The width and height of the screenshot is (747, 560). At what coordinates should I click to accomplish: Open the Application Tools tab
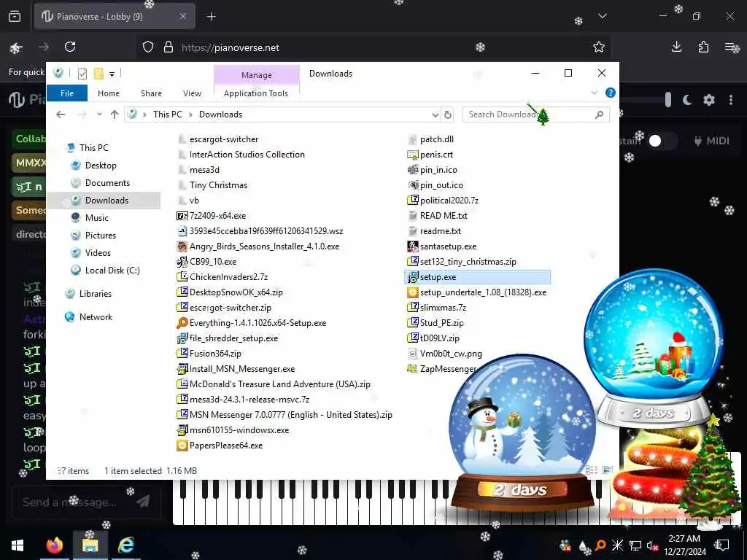(x=256, y=93)
